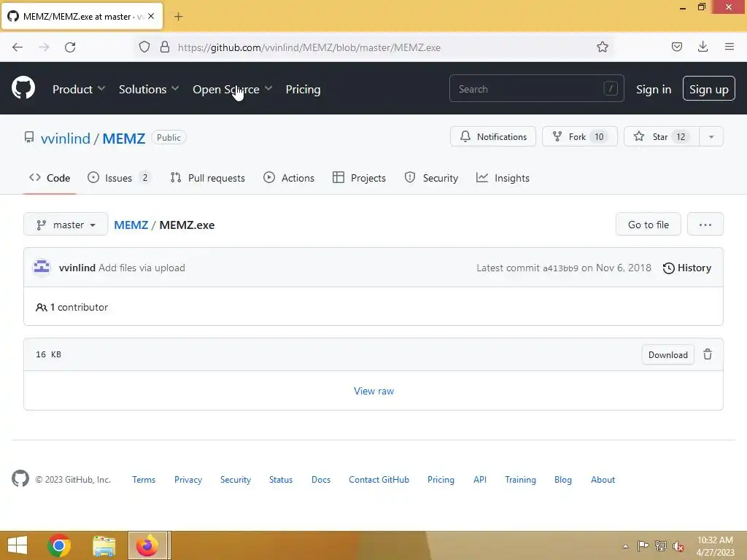Click the vvinlind avatar in commit row
This screenshot has height=560, width=747.
pyautogui.click(x=42, y=268)
